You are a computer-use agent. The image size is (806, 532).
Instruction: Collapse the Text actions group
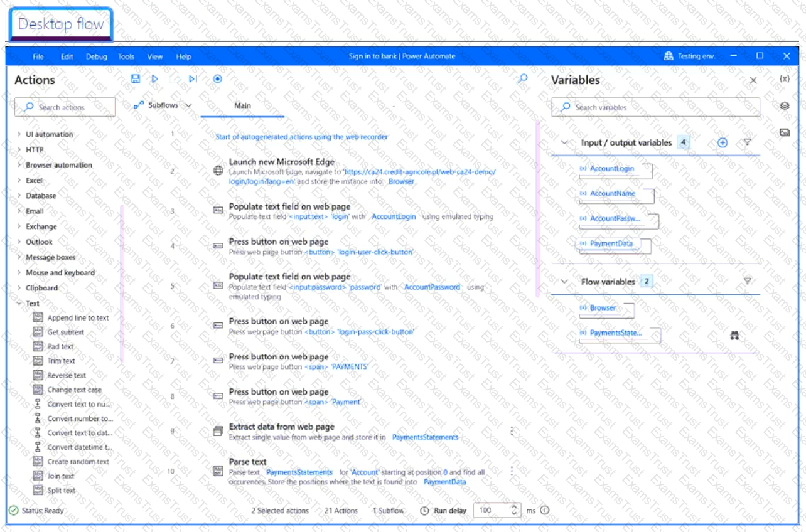[x=19, y=303]
